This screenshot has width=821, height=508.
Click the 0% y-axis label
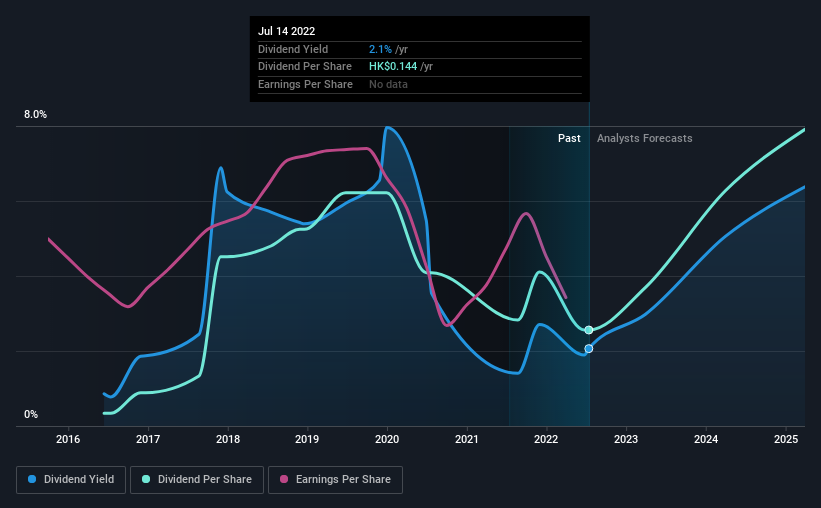31,414
